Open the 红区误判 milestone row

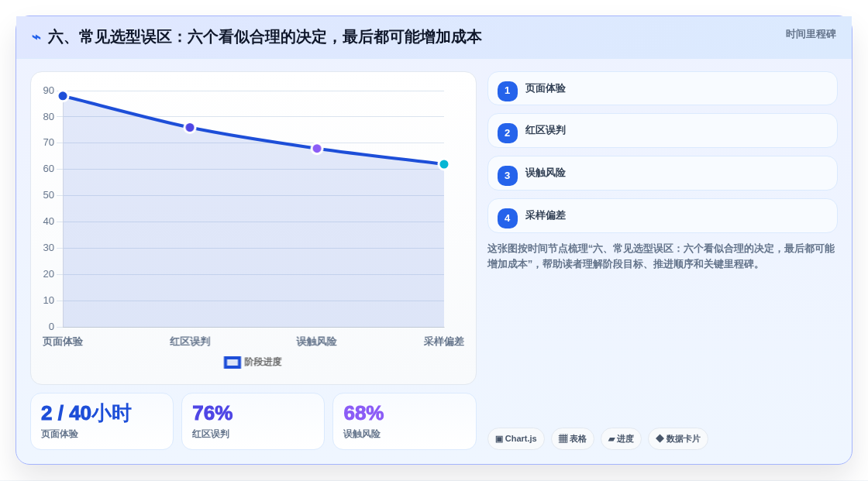tap(662, 131)
